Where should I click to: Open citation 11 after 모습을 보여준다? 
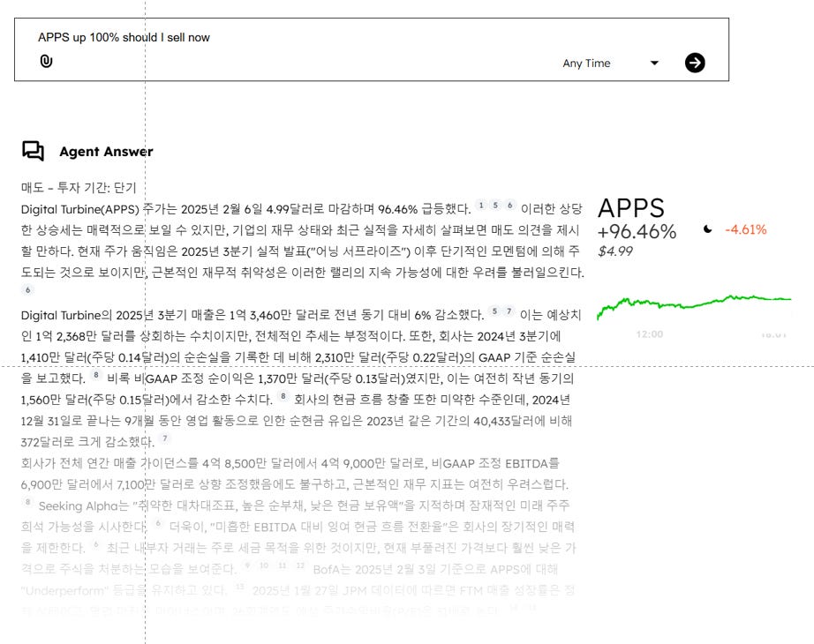click(283, 565)
